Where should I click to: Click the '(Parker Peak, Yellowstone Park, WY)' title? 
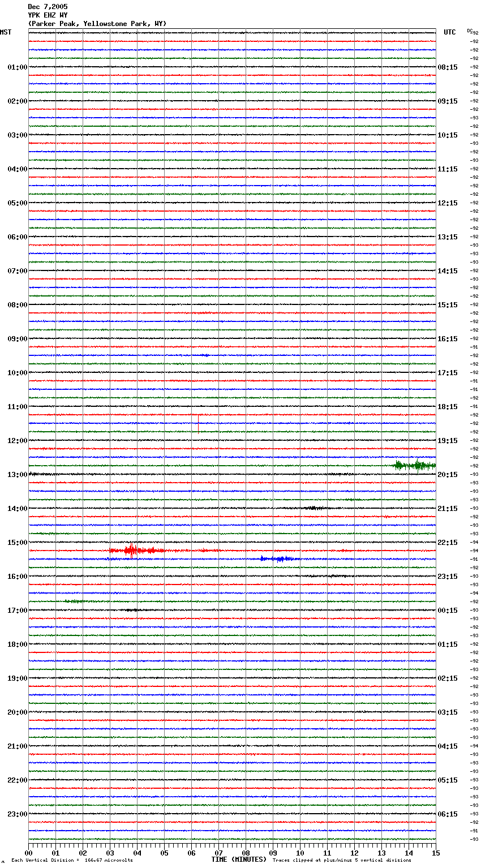pyautogui.click(x=97, y=24)
